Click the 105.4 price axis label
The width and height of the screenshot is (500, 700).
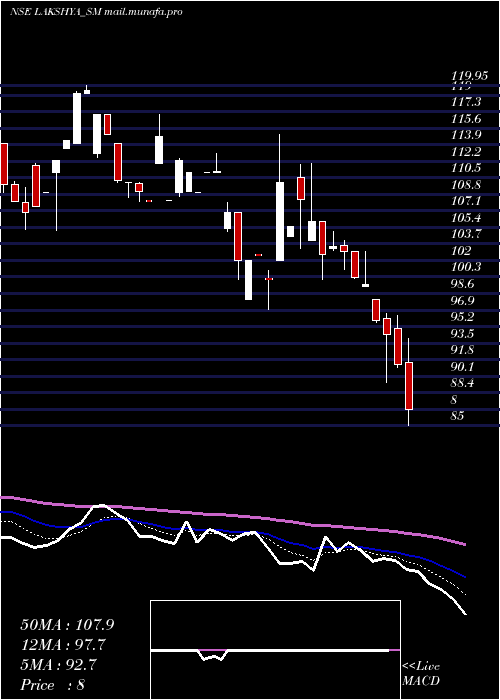tap(465, 218)
